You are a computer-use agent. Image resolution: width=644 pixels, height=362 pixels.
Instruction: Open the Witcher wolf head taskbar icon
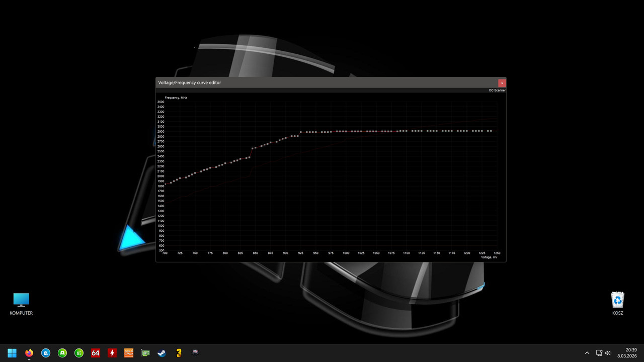click(x=195, y=353)
